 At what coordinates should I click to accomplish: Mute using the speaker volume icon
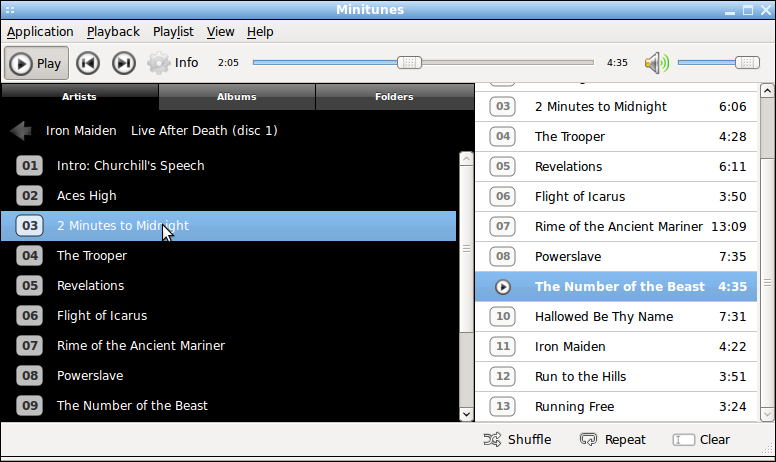[x=657, y=63]
